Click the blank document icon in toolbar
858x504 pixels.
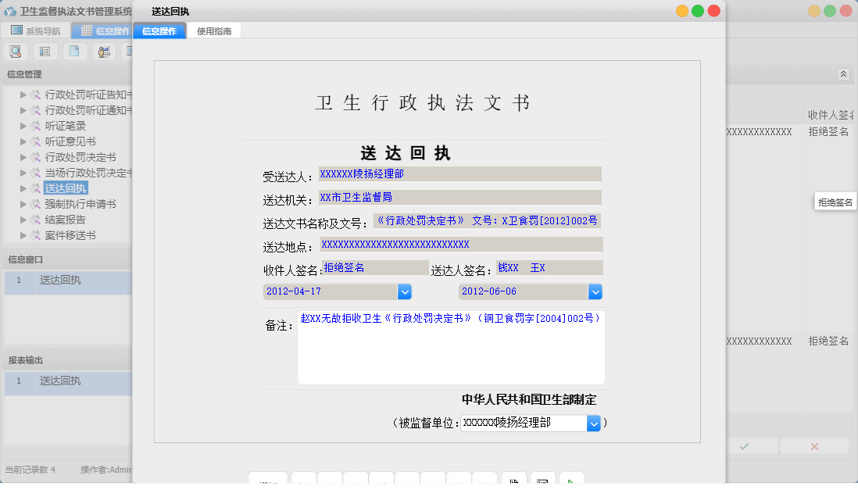[x=74, y=51]
